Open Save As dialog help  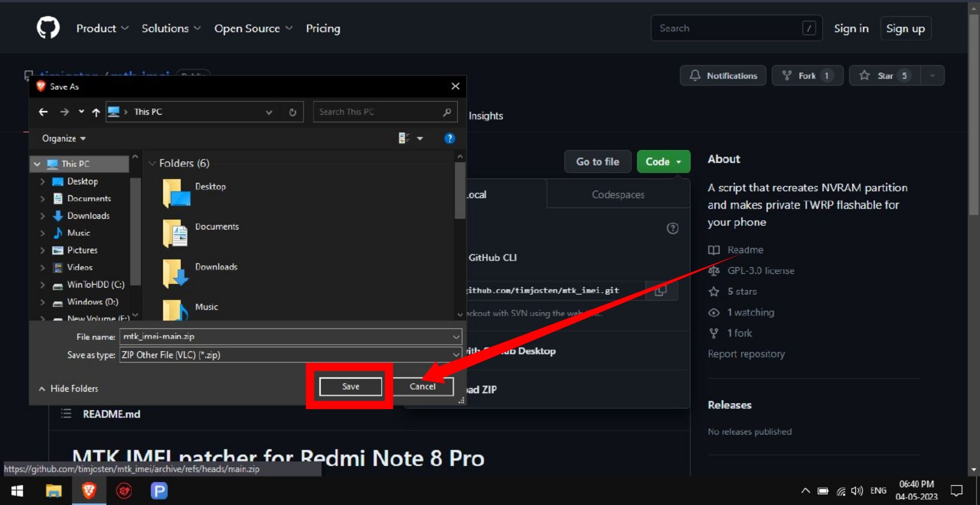click(450, 138)
